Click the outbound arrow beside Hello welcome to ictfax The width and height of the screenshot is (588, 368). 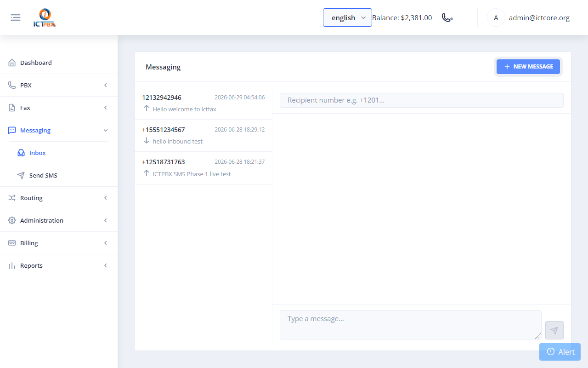click(x=147, y=108)
